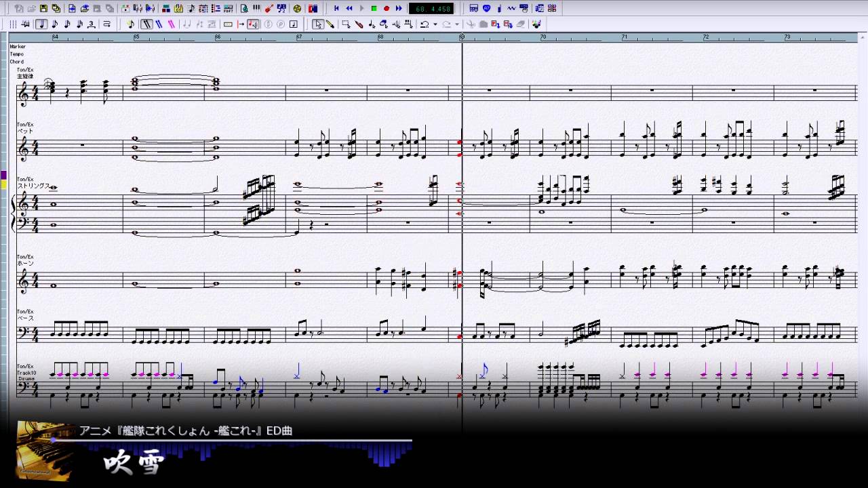The width and height of the screenshot is (868, 488).
Task: Jump to measure 64 on the ruler
Action: (55, 37)
